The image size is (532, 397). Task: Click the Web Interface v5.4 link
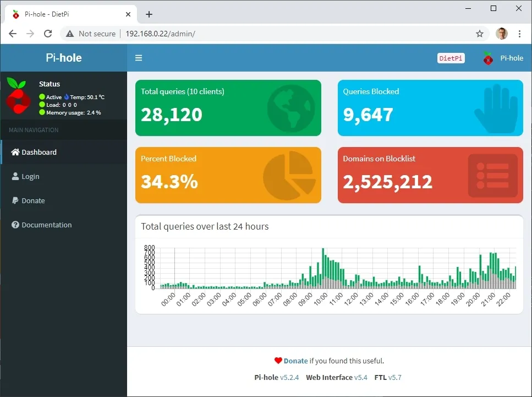[x=336, y=378]
